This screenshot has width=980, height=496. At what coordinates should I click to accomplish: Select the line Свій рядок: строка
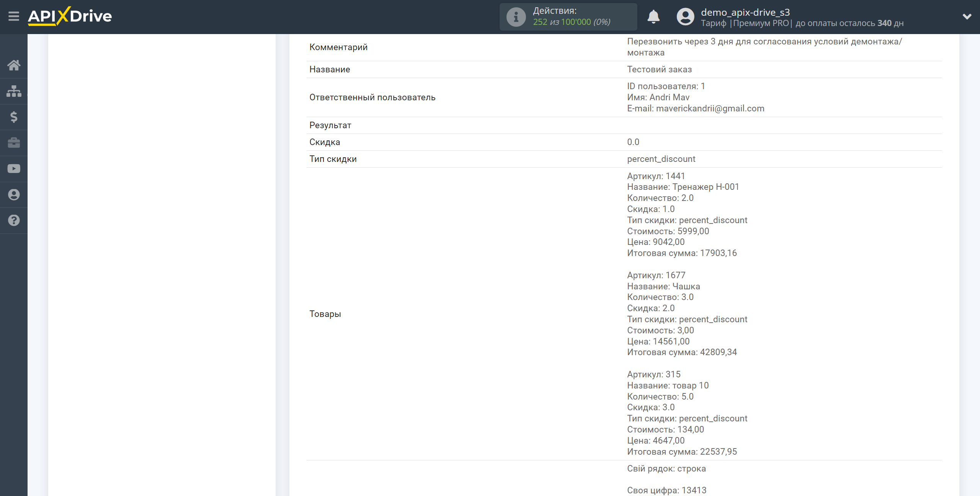tap(666, 468)
